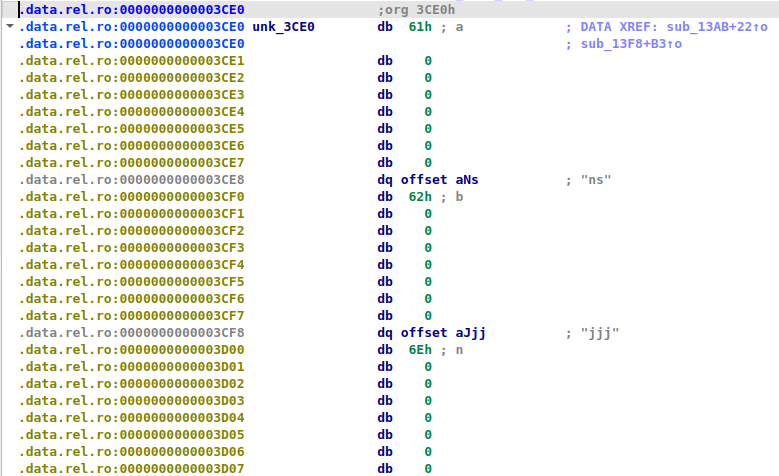Collapse the unk_3CE0 data block arrow

point(10,27)
